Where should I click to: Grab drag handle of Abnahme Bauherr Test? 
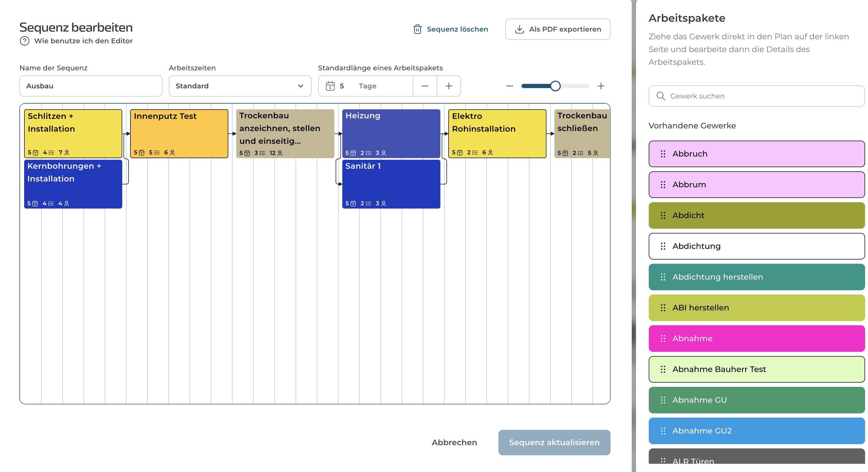tap(663, 370)
